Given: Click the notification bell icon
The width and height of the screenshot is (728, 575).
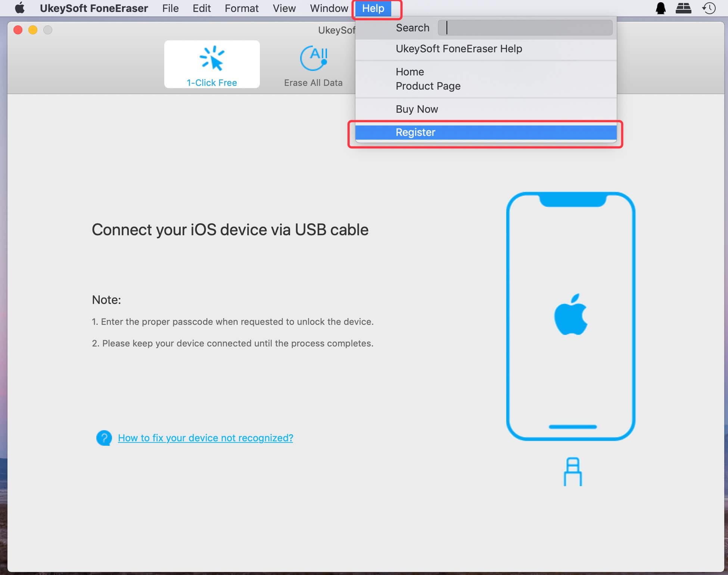Looking at the screenshot, I should pyautogui.click(x=661, y=8).
